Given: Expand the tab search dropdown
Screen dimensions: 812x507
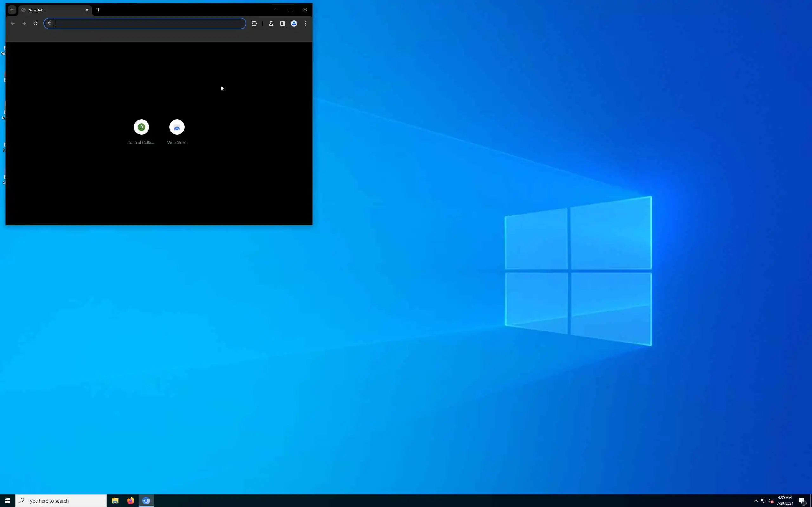Looking at the screenshot, I should 12,10.
